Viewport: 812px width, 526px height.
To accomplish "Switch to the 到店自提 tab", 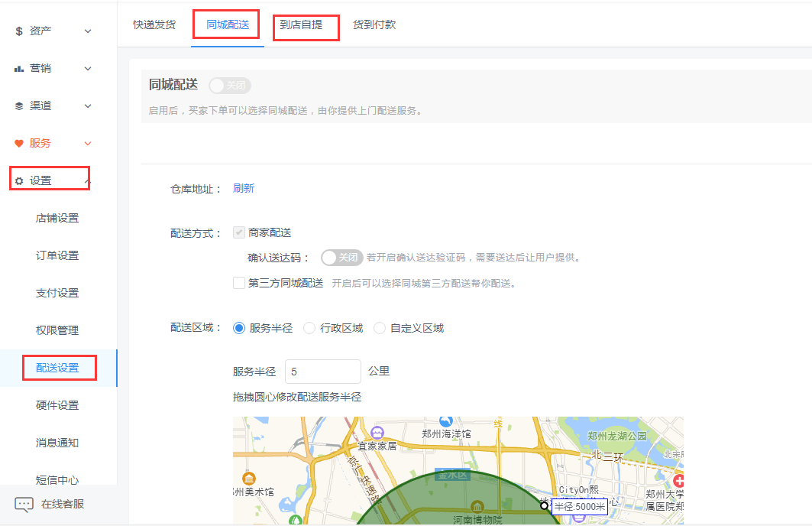I will click(300, 25).
